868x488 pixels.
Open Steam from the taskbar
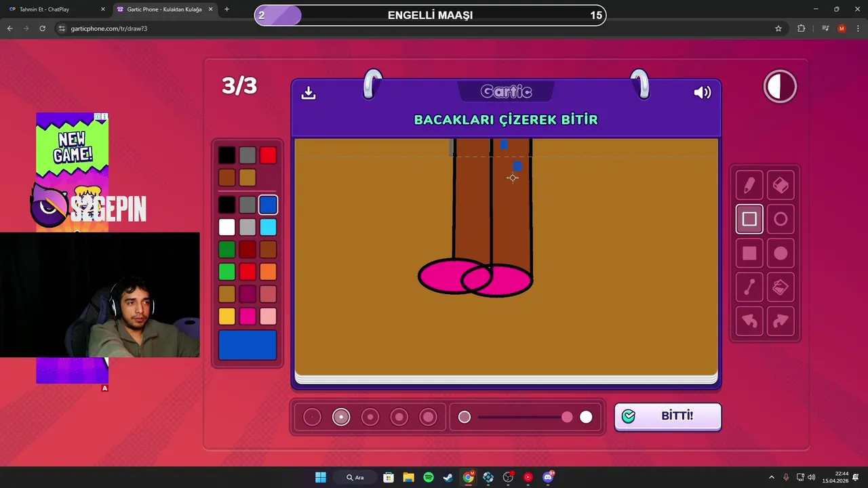click(448, 477)
